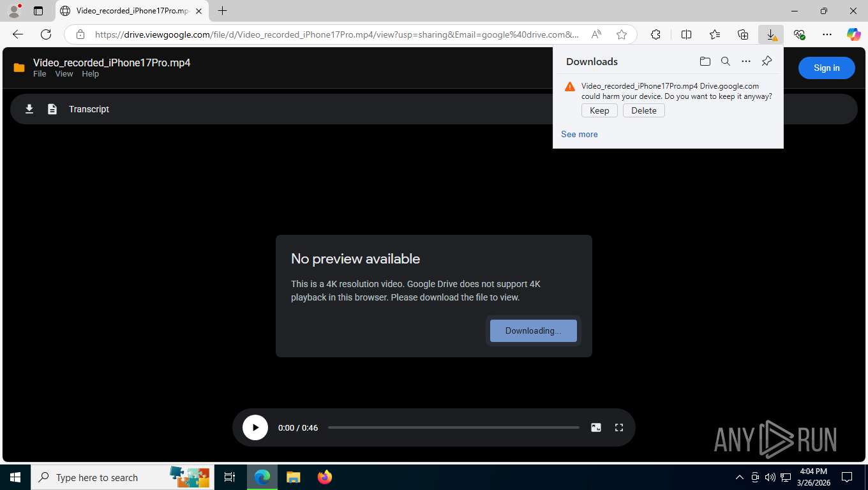868x490 pixels.
Task: Open the Transcript label
Action: [x=89, y=109]
